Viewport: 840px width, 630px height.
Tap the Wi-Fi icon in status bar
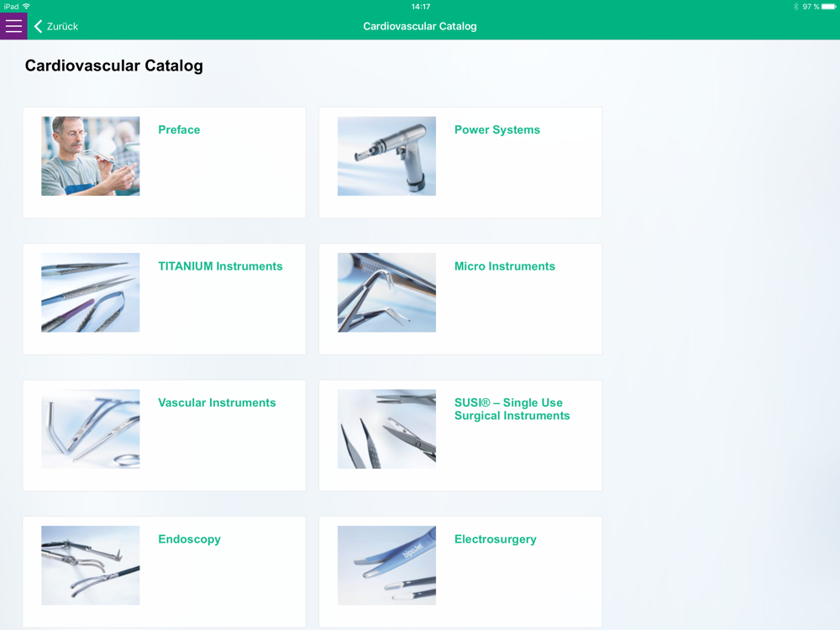click(x=26, y=7)
